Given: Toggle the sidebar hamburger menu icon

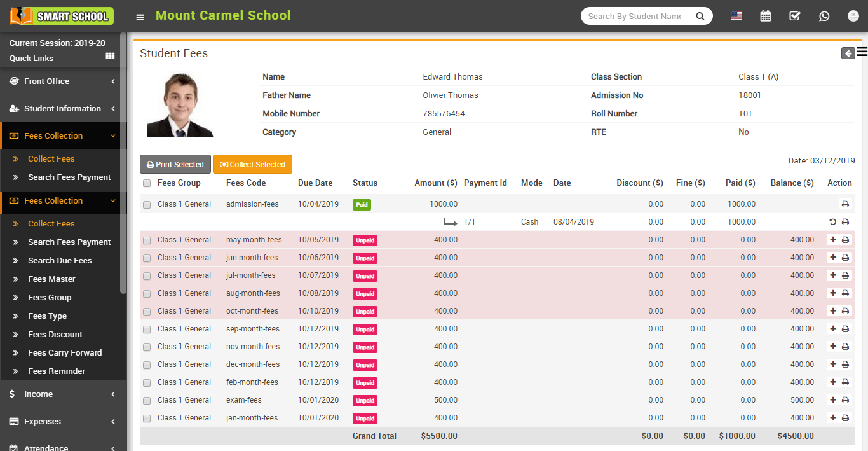Looking at the screenshot, I should pos(140,17).
